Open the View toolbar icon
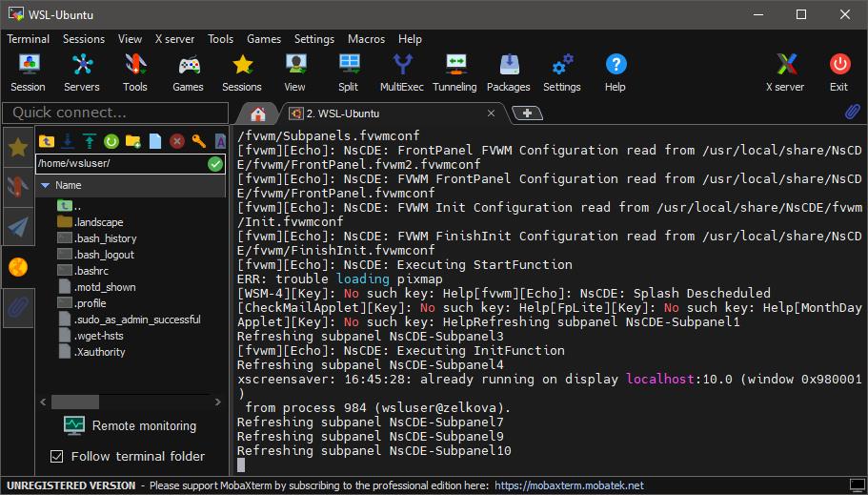 click(295, 72)
